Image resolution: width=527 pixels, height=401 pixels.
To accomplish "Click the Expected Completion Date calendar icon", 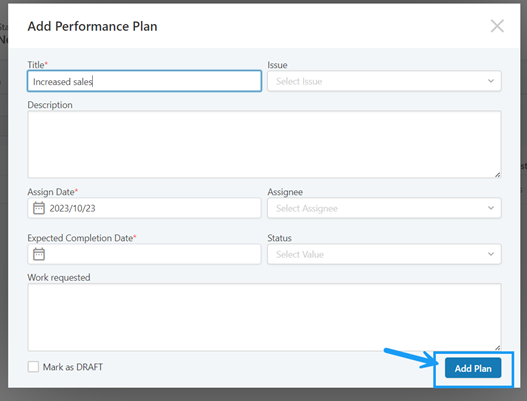I will click(39, 254).
